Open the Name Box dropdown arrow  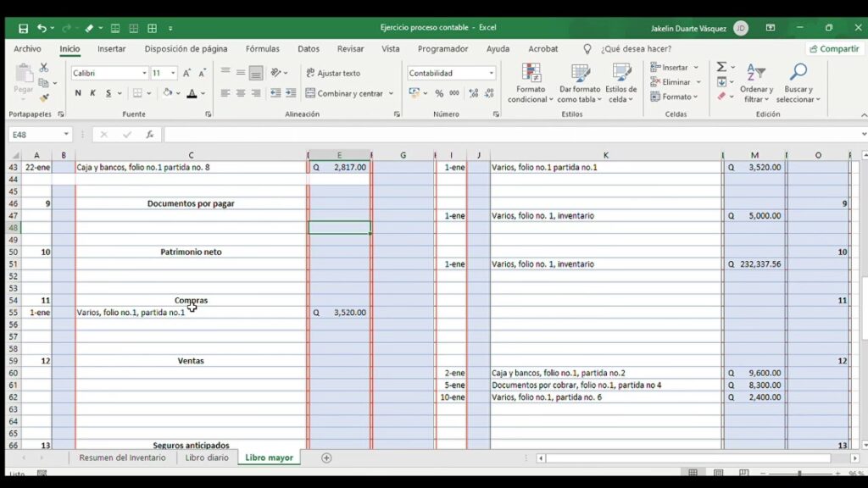coord(66,135)
